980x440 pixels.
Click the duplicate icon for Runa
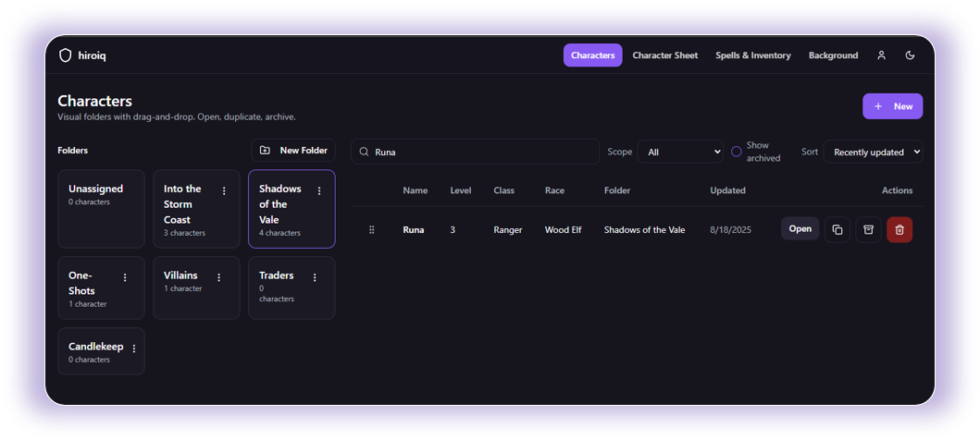[837, 230]
